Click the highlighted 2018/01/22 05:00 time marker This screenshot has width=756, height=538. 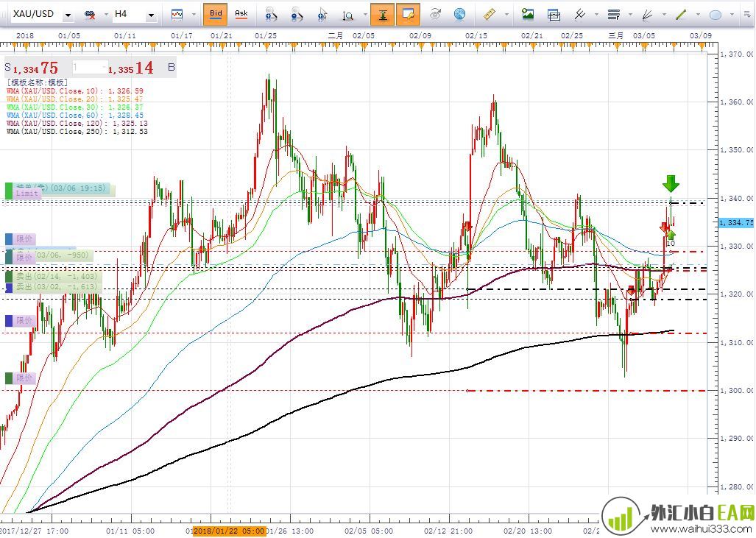coord(229,531)
